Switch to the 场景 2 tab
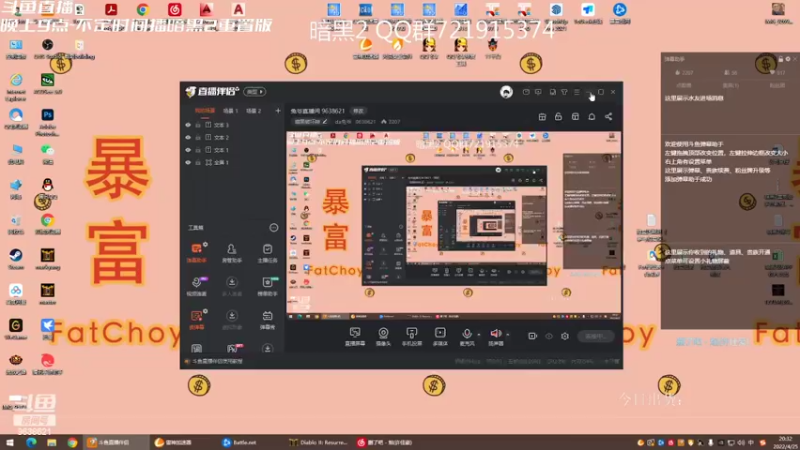Screen dimensions: 800x450 pyautogui.click(x=253, y=111)
